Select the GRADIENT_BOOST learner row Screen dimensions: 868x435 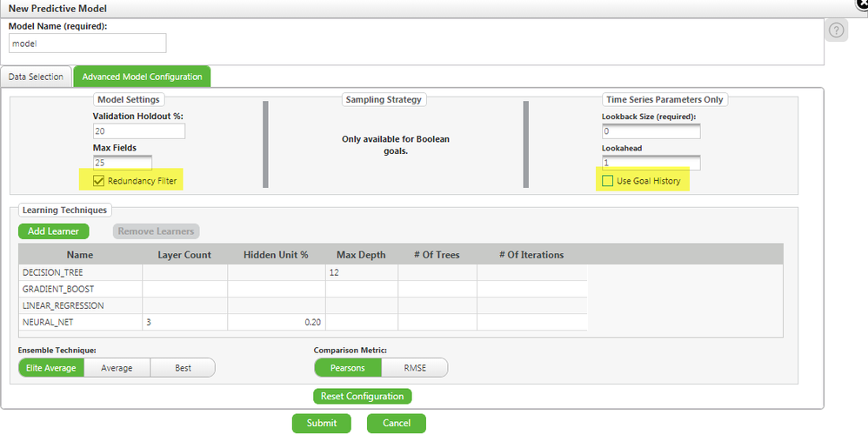pos(303,289)
